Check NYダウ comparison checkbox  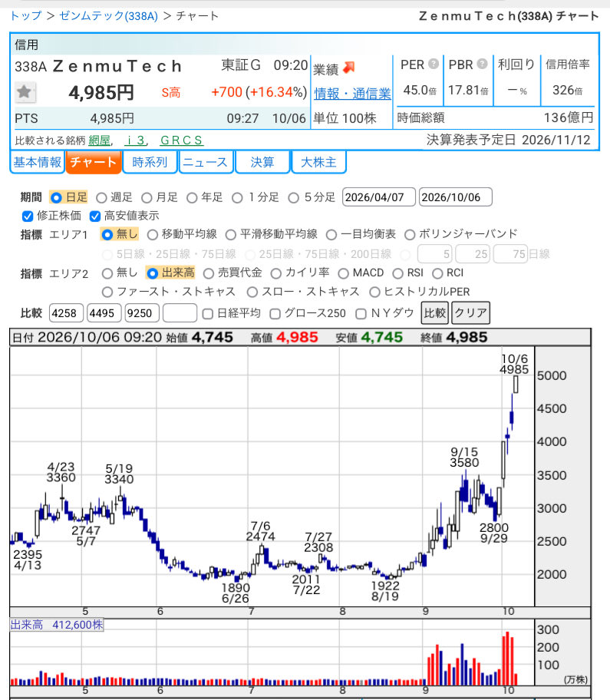coord(361,314)
